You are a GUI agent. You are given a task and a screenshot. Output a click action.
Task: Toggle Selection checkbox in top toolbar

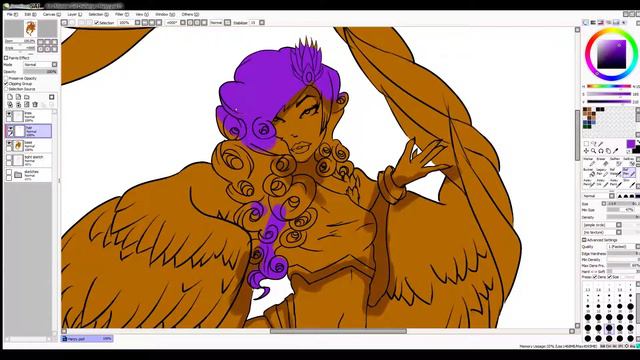97,23
